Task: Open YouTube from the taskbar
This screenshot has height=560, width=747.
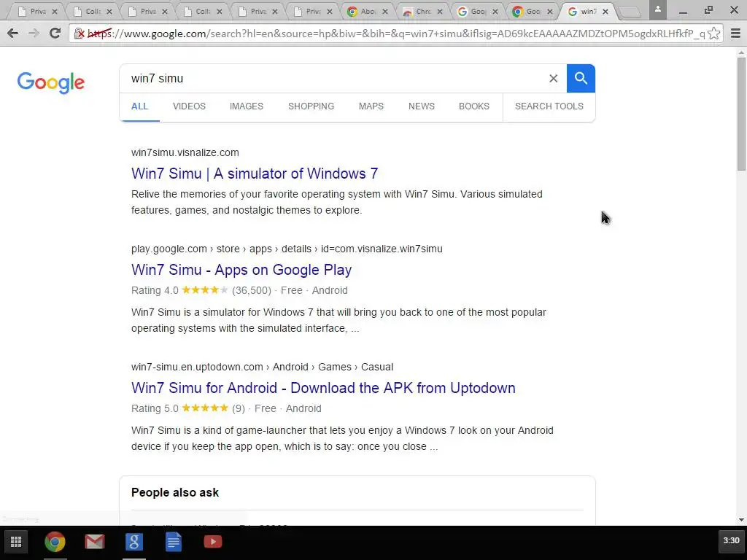Action: [212, 542]
